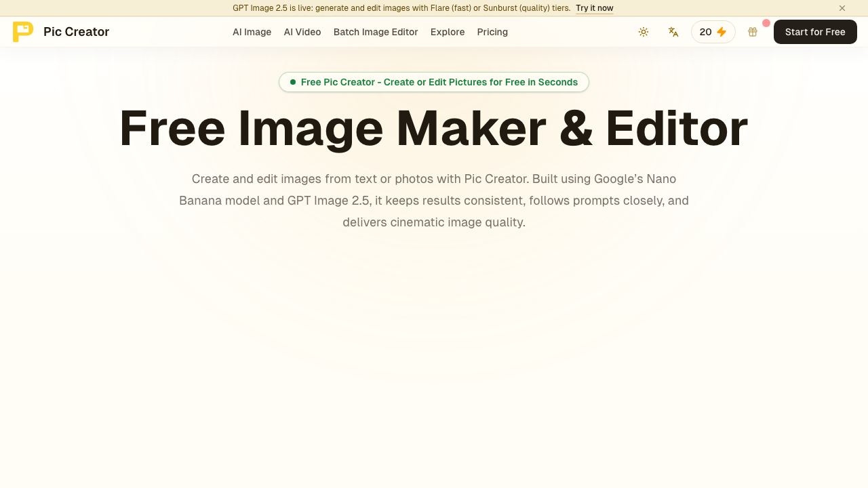
Task: Open the AI Video menu
Action: tap(302, 32)
